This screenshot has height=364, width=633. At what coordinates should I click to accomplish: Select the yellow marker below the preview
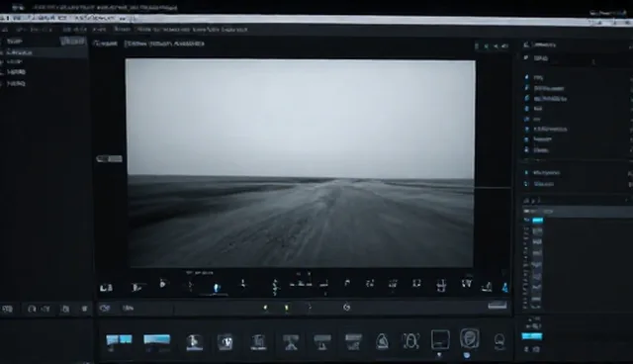(287, 308)
